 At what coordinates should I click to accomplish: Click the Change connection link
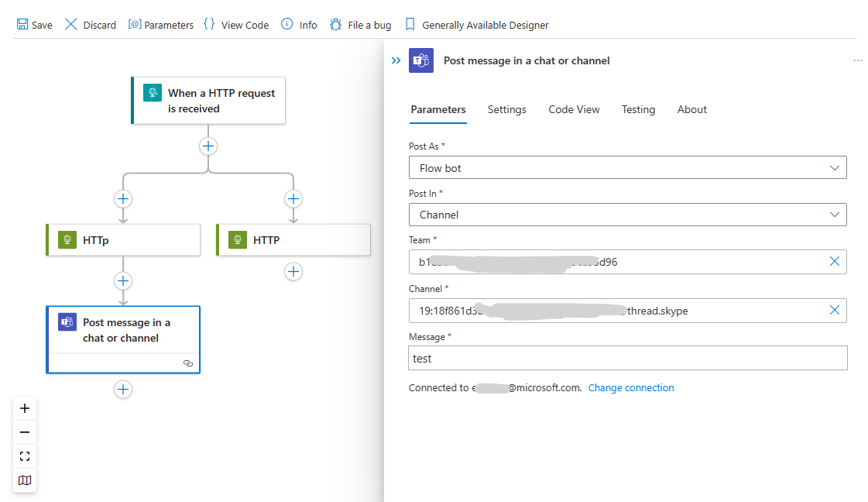point(631,387)
